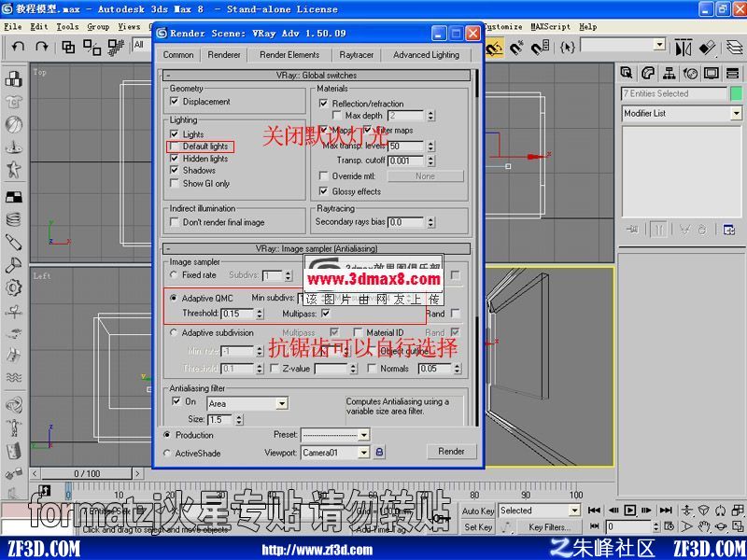Image resolution: width=747 pixels, height=560 pixels.
Task: Toggle the Glossy effects checkbox
Action: point(323,191)
